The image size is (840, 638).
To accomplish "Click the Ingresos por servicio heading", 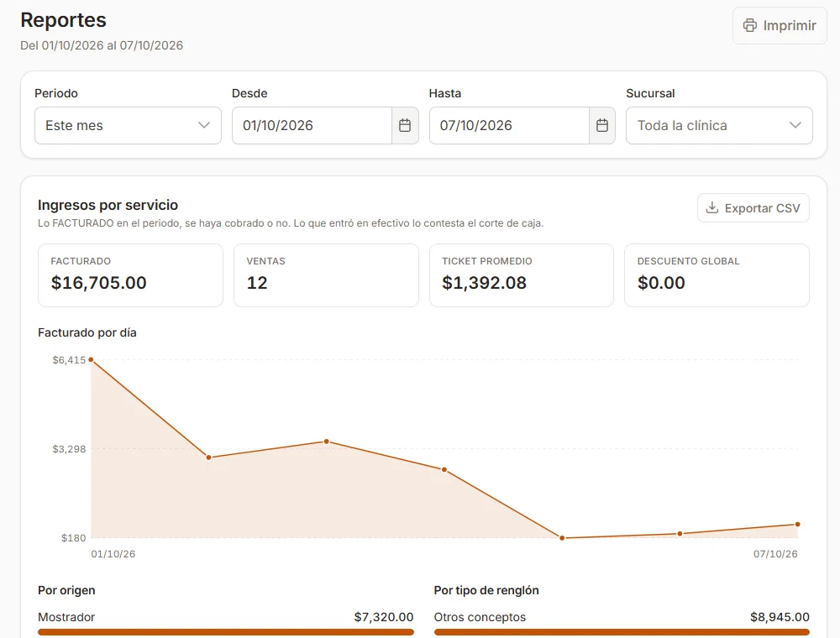I will pos(108,205).
